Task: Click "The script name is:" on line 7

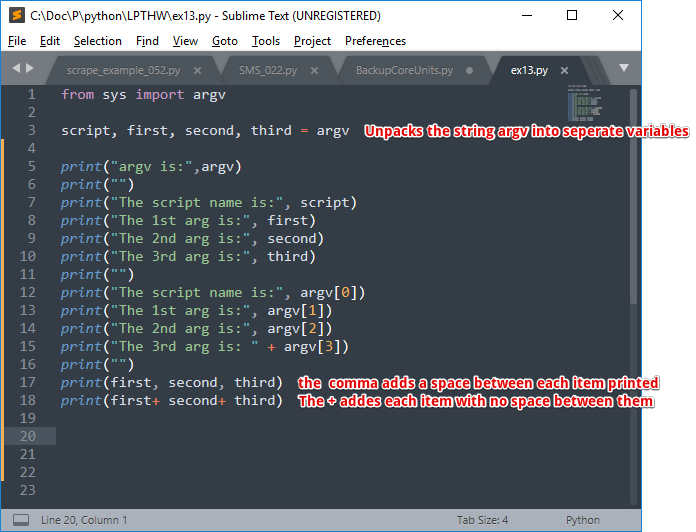Action: (197, 203)
